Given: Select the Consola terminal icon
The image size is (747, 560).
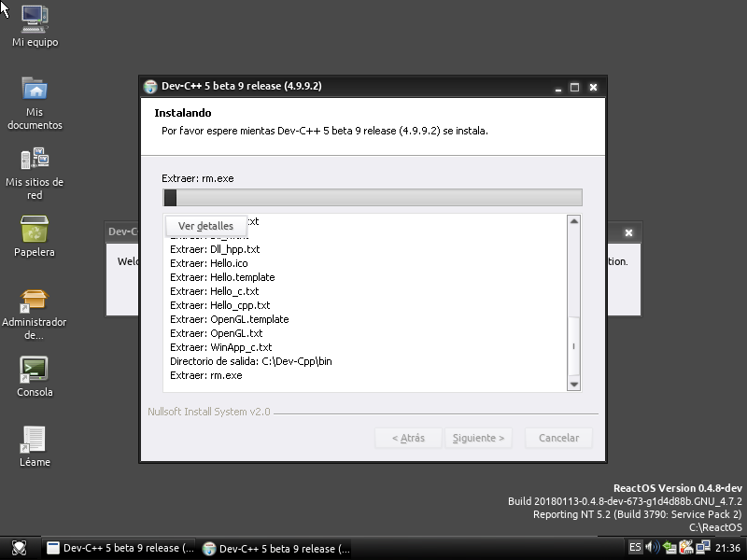Looking at the screenshot, I should (x=34, y=370).
